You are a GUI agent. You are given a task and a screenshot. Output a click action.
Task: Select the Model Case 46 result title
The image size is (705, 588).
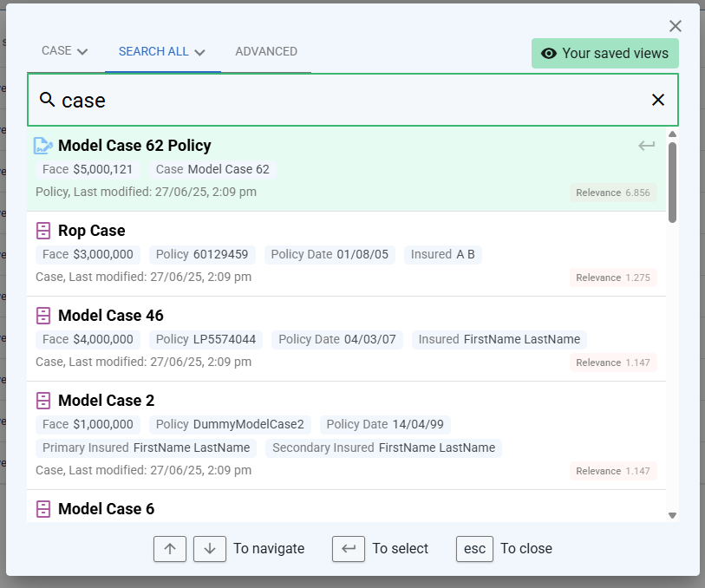click(110, 316)
